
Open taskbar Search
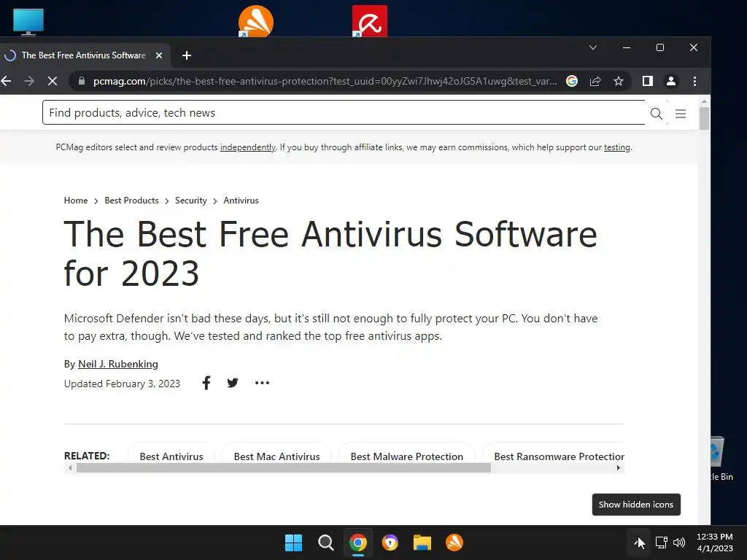click(326, 542)
